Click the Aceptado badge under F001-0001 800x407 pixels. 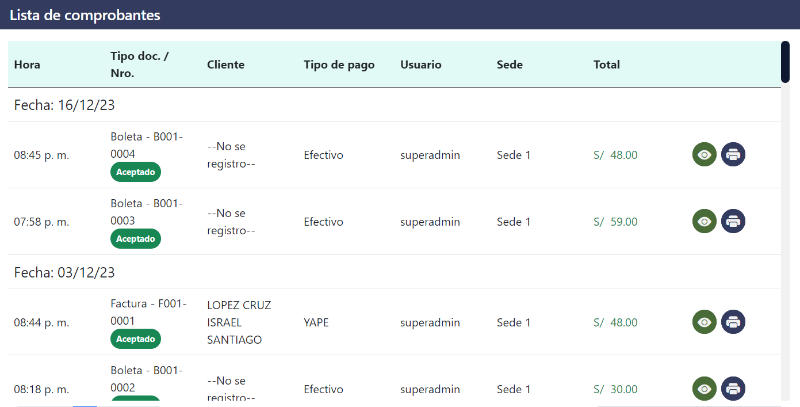tap(135, 339)
